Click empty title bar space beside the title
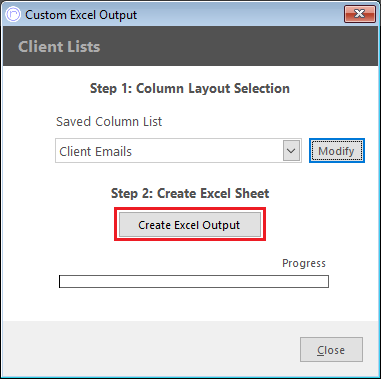Screen dimensions: 381x379 (x=240, y=15)
